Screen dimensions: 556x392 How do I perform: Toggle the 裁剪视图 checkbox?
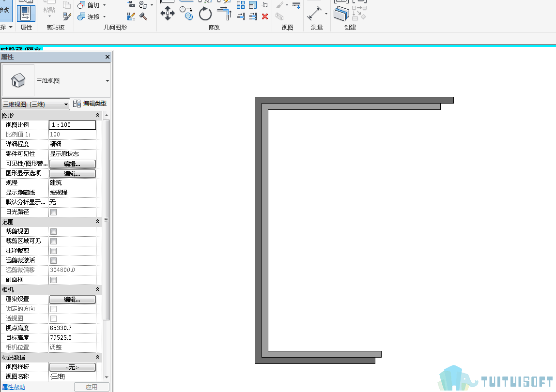(54, 231)
